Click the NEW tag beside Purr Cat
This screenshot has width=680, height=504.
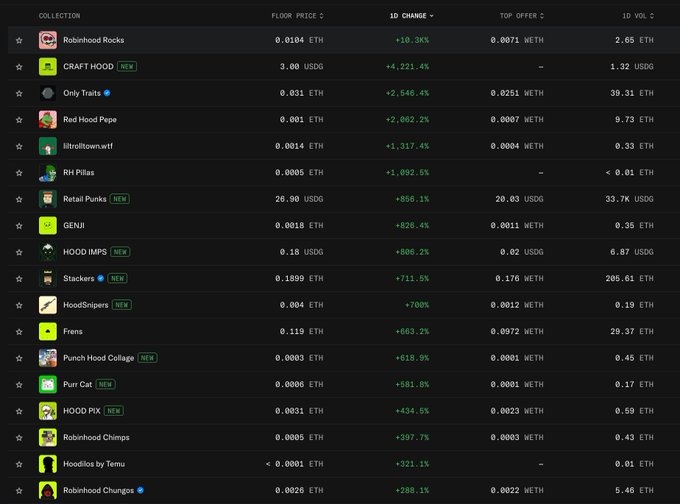coord(105,384)
